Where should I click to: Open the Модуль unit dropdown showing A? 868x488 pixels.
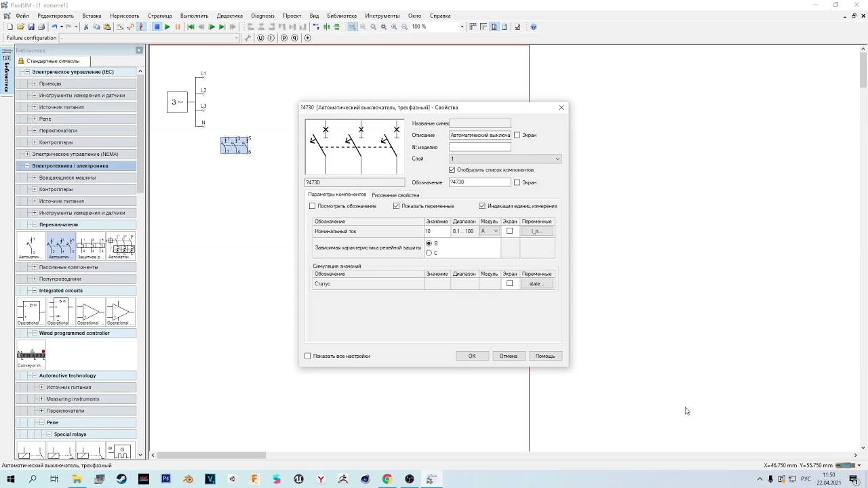pyautogui.click(x=490, y=231)
